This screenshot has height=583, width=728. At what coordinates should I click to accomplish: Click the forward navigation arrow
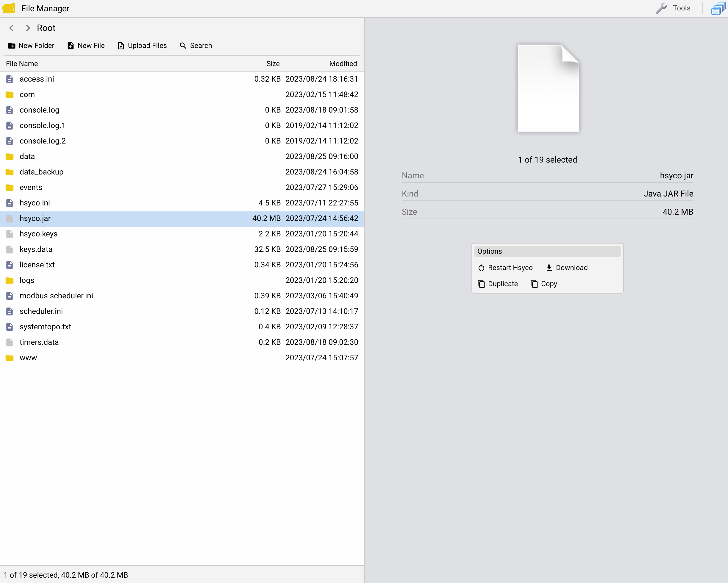[27, 28]
